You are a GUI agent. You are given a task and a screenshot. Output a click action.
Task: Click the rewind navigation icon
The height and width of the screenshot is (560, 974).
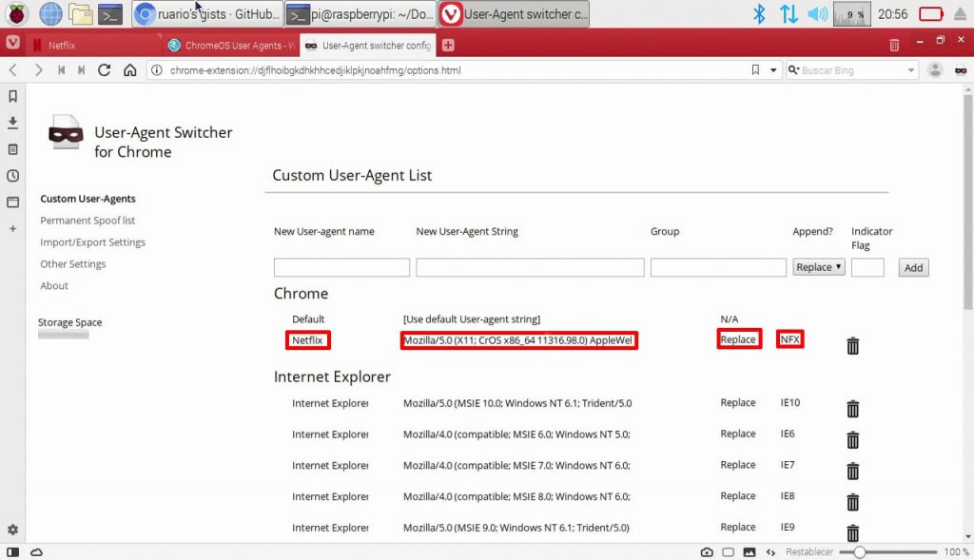point(62,70)
